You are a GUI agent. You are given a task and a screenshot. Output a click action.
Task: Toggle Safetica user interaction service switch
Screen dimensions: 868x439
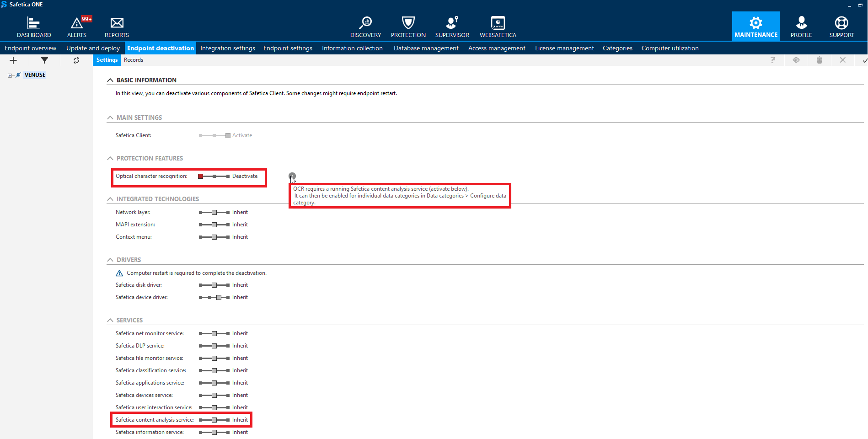(214, 407)
